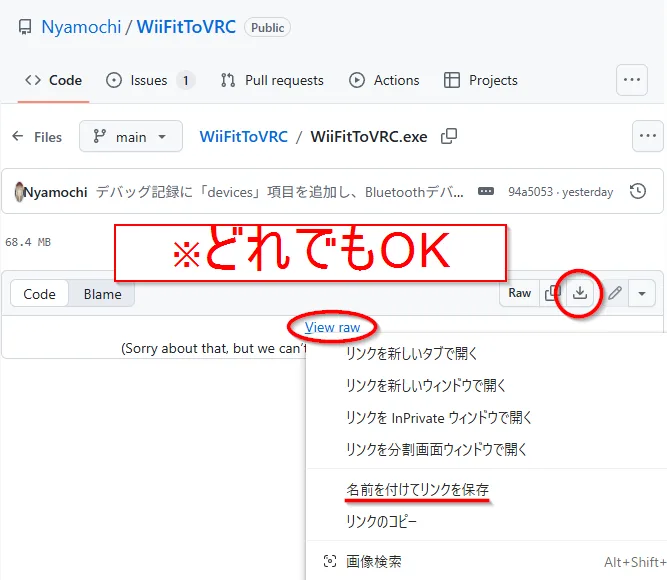The width and height of the screenshot is (667, 580).
Task: Click the Public badge label
Action: tap(267, 28)
